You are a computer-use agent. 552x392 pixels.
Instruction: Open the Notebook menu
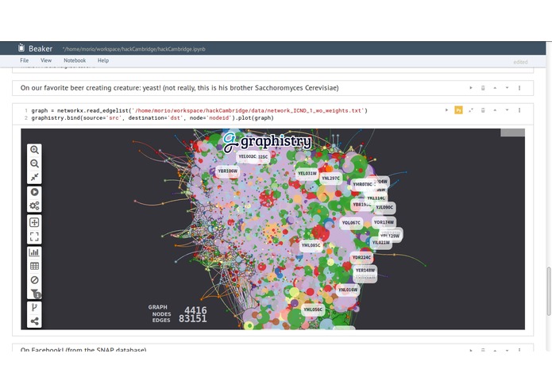tap(75, 60)
